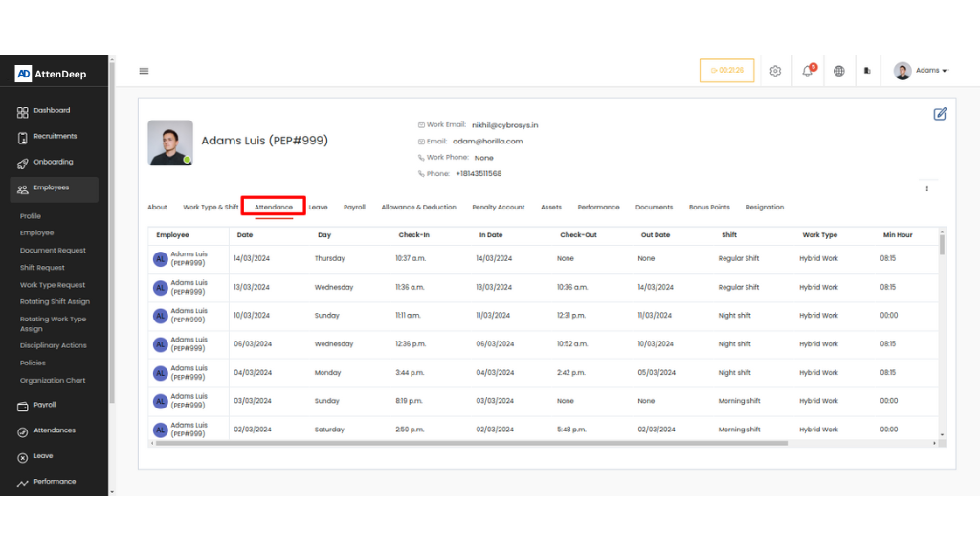Screen dimensions: 980x551
Task: Expand the Attendances sidebar section
Action: click(x=54, y=430)
